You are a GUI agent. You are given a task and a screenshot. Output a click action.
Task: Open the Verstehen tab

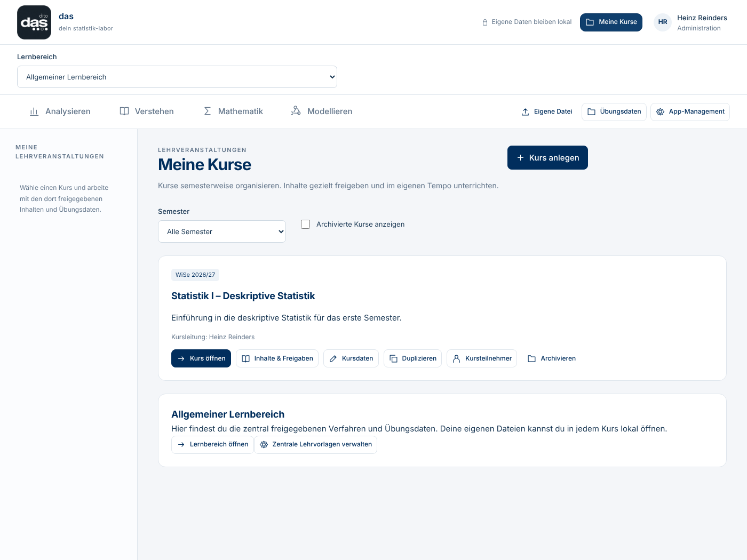[147, 111]
